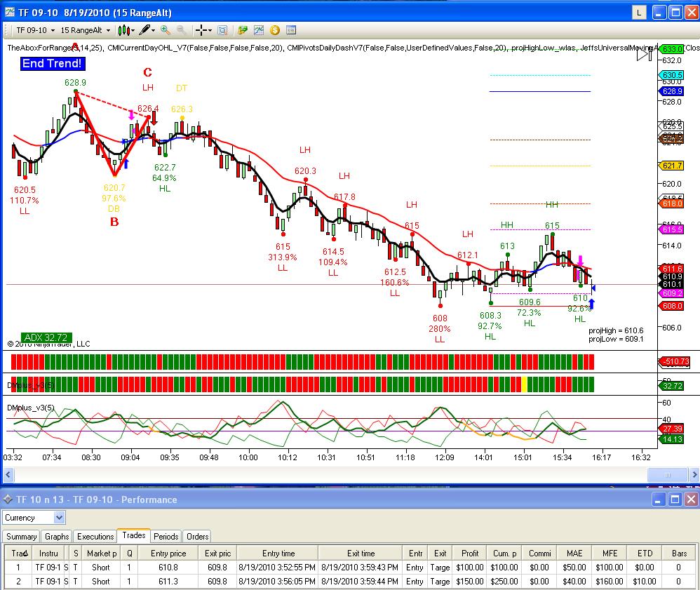Open the Executions tab
The width and height of the screenshot is (700, 590).
tap(95, 537)
